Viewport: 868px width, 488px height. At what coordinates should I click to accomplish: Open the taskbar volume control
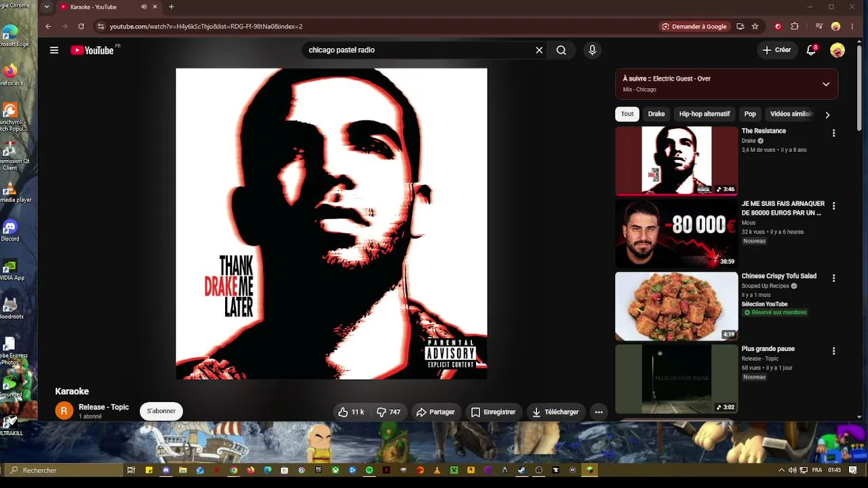click(793, 470)
